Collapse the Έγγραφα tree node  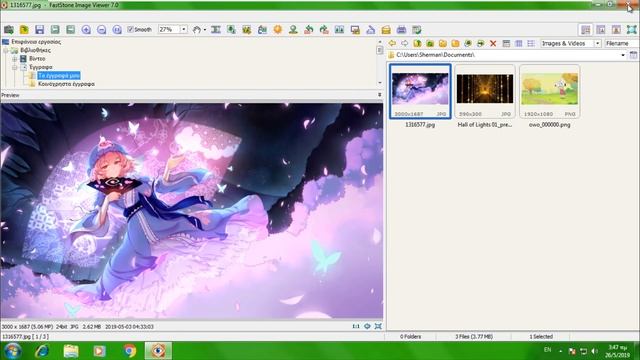point(15,67)
